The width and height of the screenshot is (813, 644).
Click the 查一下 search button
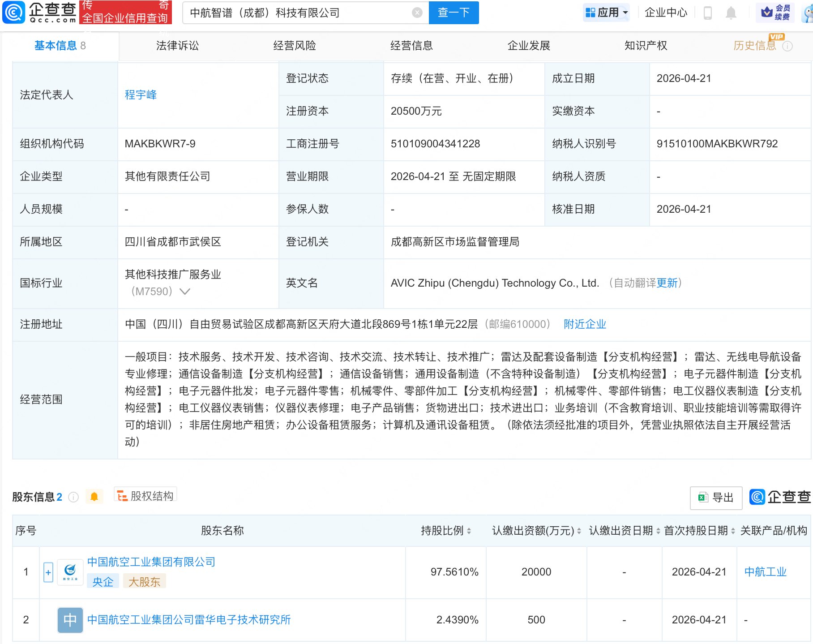point(454,13)
